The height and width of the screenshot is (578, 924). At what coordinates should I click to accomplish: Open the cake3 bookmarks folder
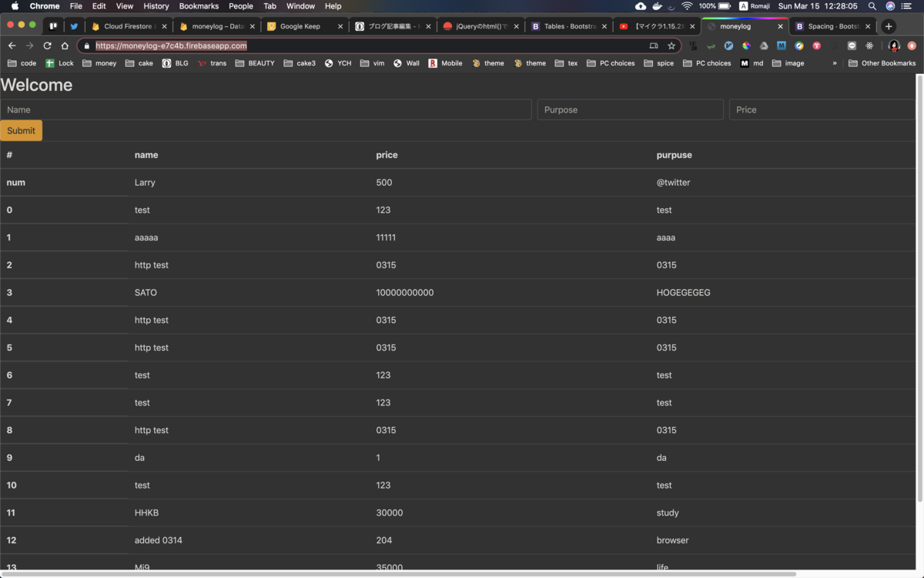pyautogui.click(x=300, y=63)
